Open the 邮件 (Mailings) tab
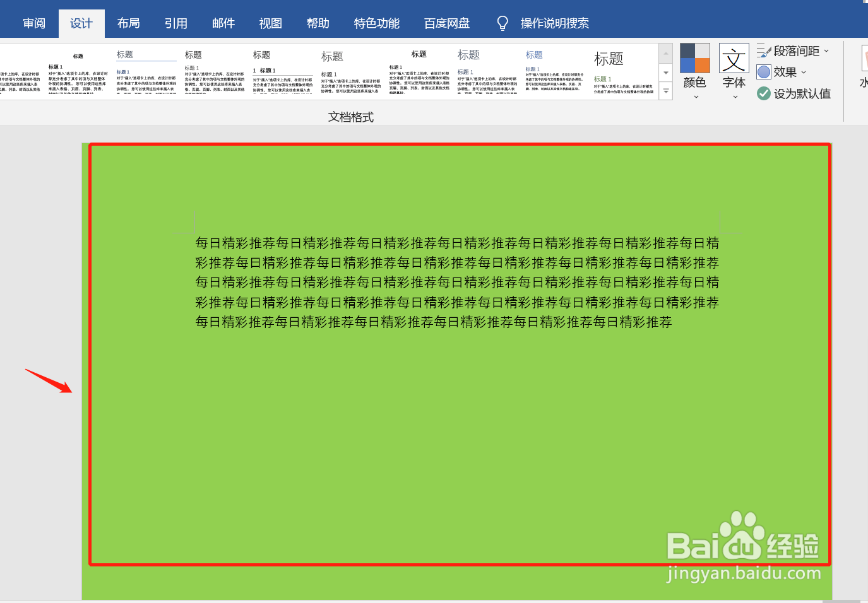This screenshot has height=603, width=868. pyautogui.click(x=223, y=23)
